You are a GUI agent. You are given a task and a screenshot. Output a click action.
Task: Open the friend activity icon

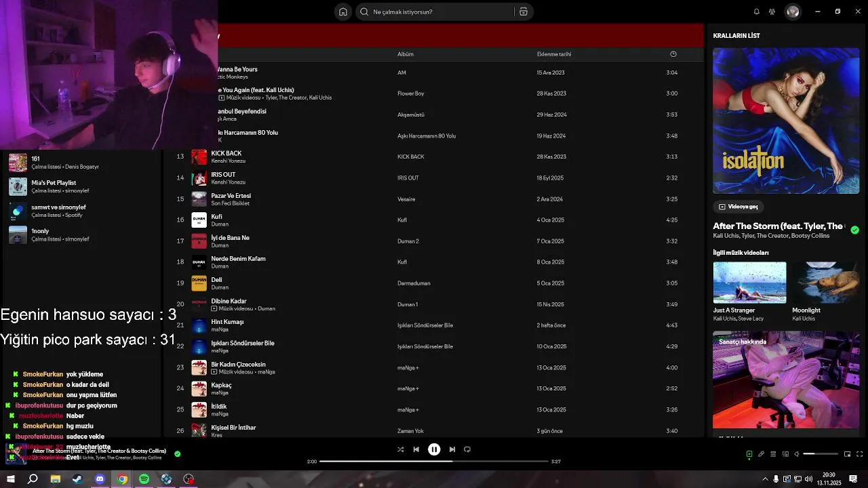[772, 12]
